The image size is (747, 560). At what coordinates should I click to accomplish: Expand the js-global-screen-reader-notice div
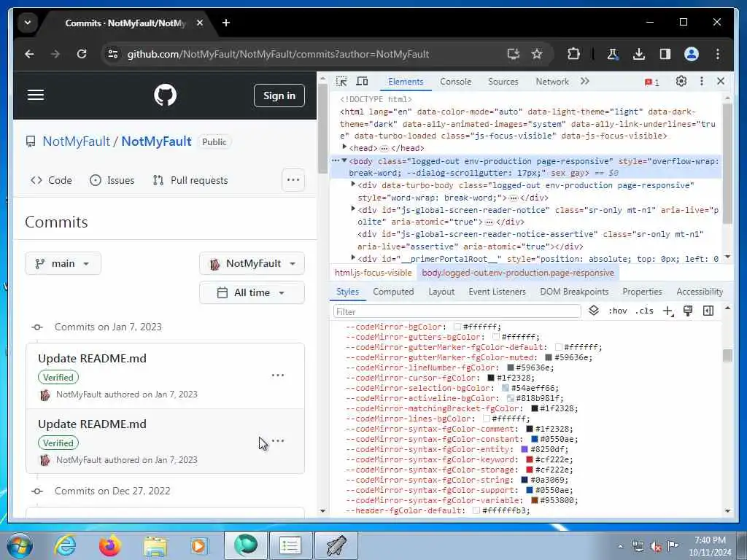pyautogui.click(x=354, y=209)
